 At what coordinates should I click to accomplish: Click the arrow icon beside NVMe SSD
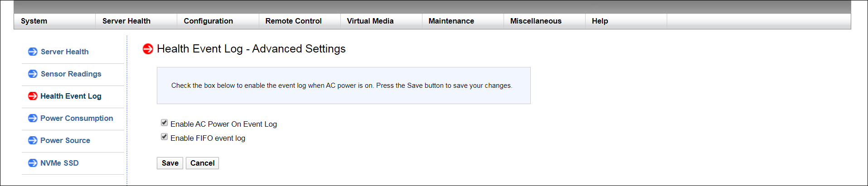pyautogui.click(x=33, y=163)
